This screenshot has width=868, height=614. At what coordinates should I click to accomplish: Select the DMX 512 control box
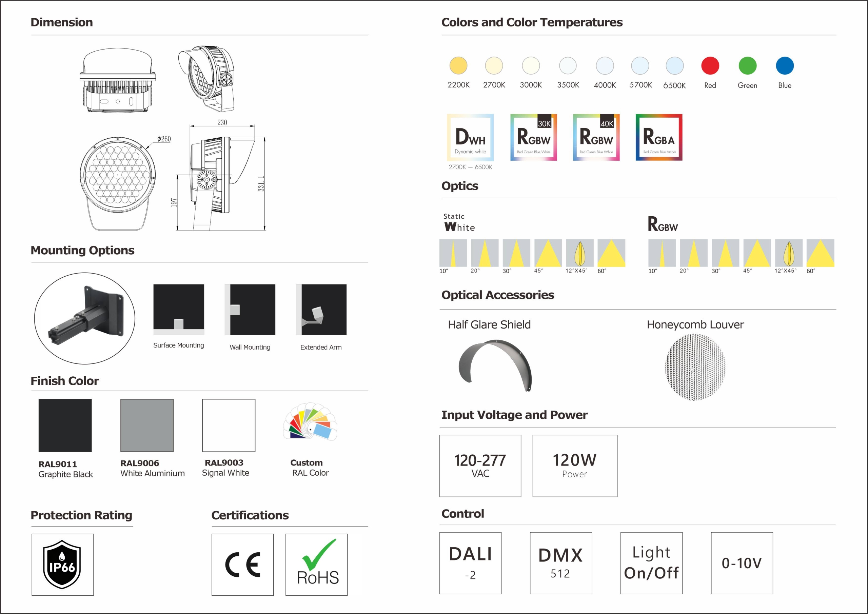pyautogui.click(x=561, y=563)
